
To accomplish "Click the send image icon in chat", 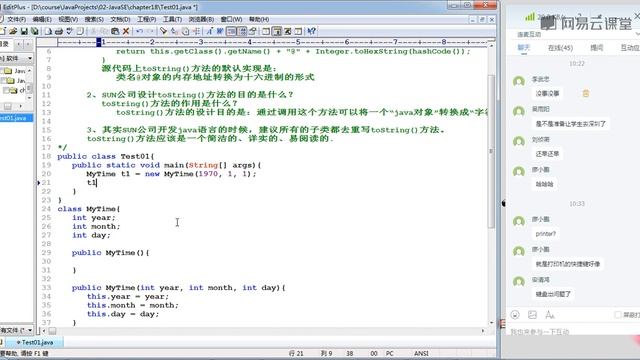I will tap(532, 315).
